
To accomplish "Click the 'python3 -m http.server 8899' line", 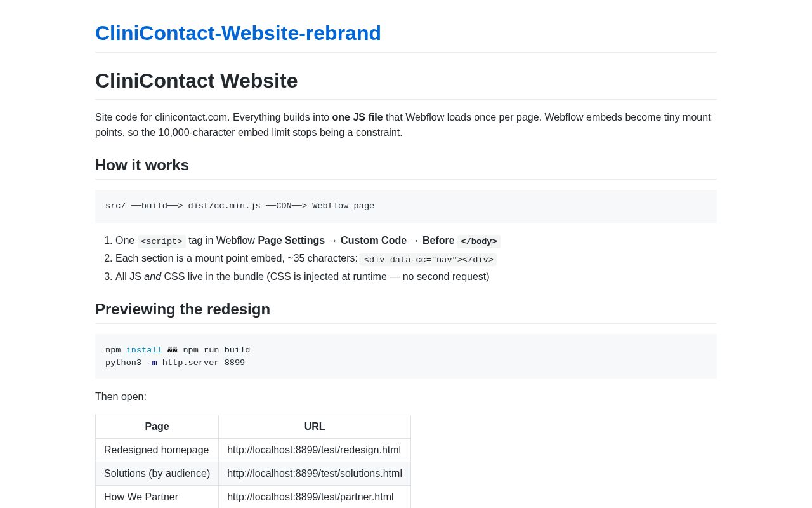I will [175, 363].
